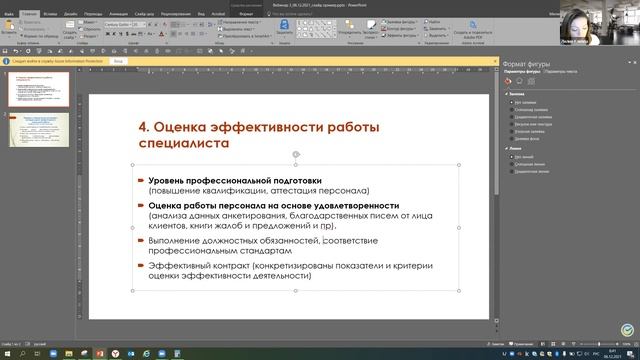The height and width of the screenshot is (360, 640).
Task: Open the Рецензирование ribbon tab
Action: point(176,14)
